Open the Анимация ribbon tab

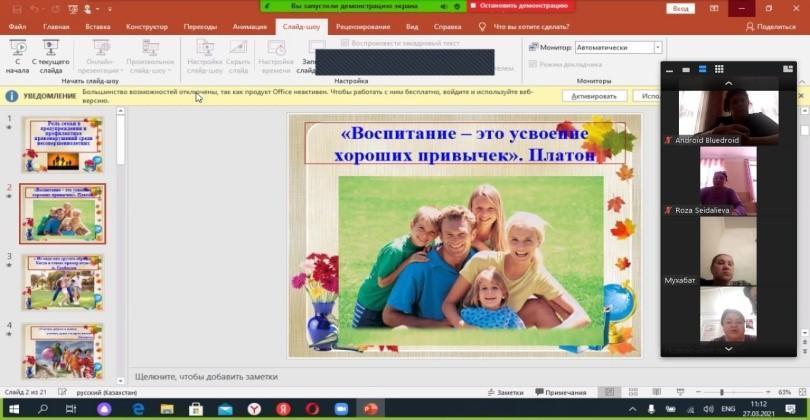click(249, 26)
